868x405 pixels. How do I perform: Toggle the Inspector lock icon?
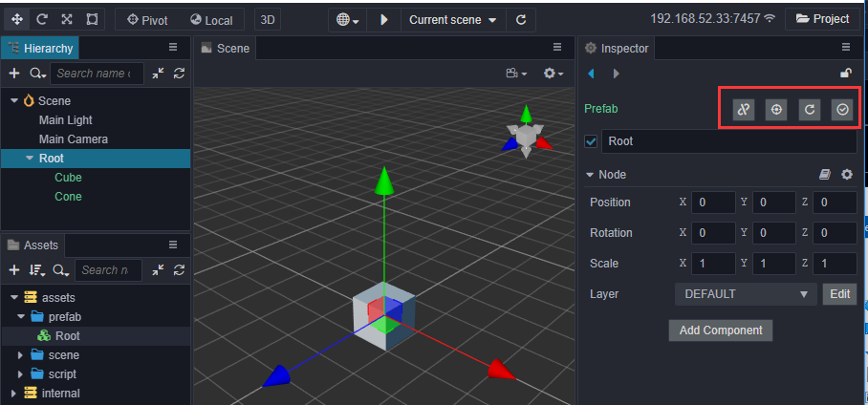[845, 73]
